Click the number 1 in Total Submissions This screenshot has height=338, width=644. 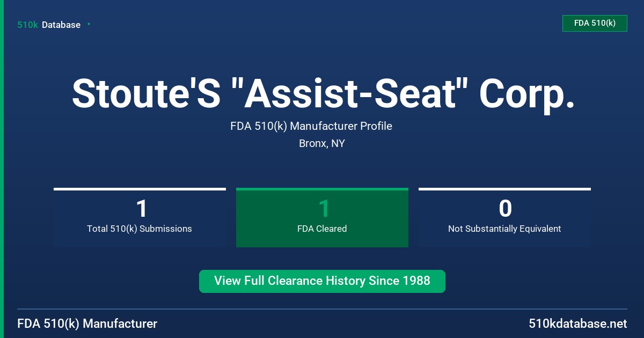tap(141, 209)
